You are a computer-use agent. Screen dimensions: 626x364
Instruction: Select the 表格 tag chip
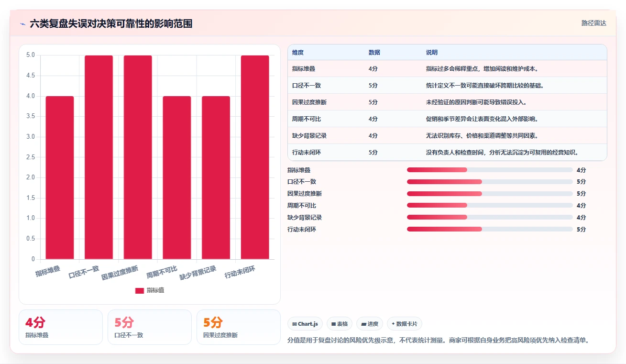(x=339, y=324)
